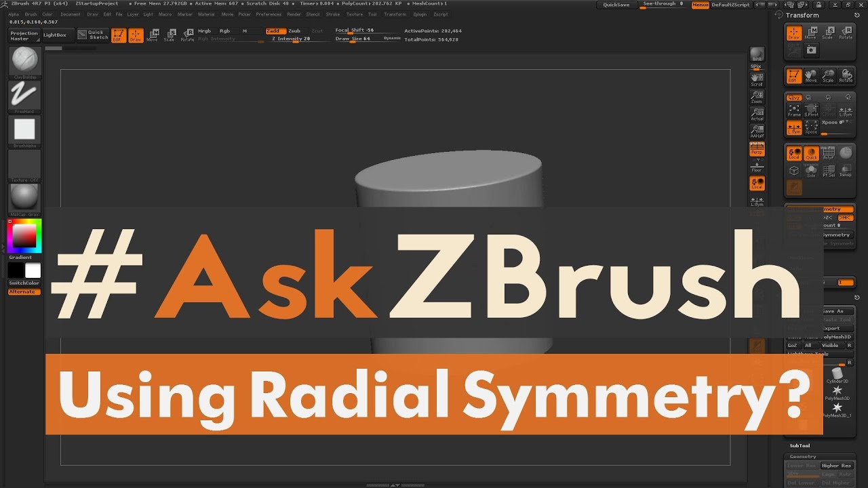
Task: Click the Actual size icon
Action: (x=757, y=114)
